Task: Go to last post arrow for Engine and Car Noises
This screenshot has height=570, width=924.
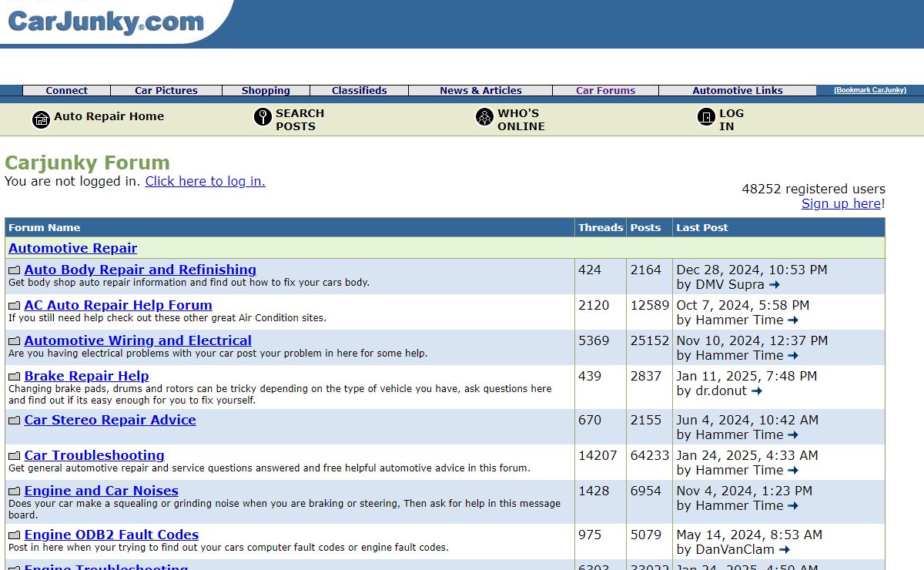Action: pyautogui.click(x=793, y=506)
